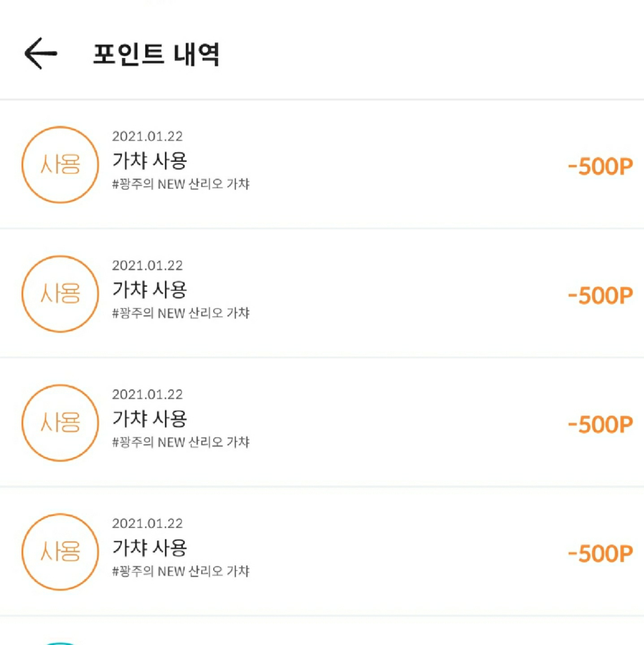Tap the 2021.01.22 date on first entry
644x645 pixels.
tap(147, 136)
